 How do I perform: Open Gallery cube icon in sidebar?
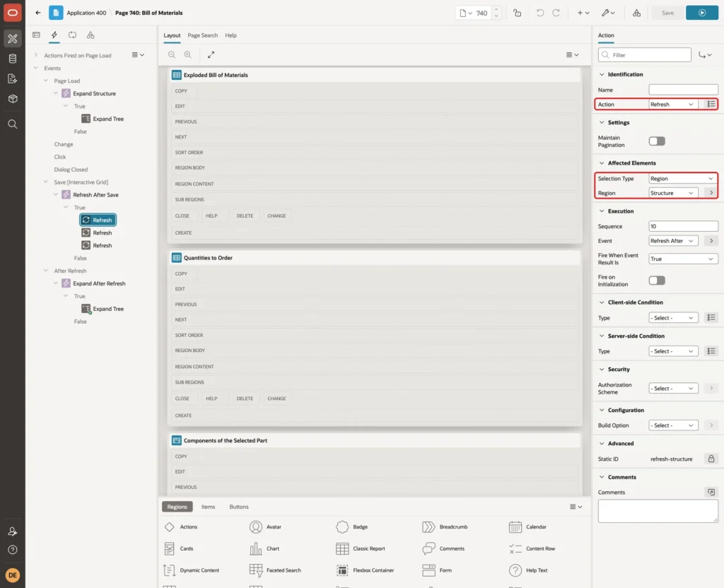click(13, 99)
